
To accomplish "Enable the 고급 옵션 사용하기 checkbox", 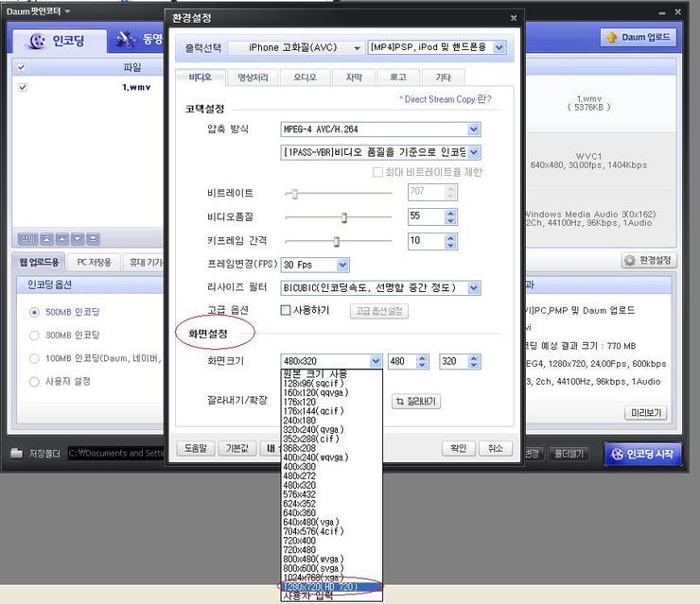I will pos(286,310).
